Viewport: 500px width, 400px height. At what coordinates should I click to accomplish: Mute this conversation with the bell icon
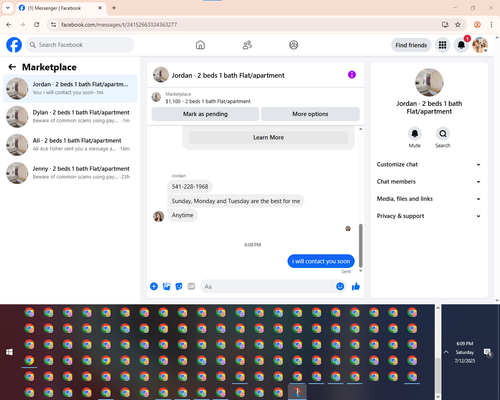click(415, 134)
